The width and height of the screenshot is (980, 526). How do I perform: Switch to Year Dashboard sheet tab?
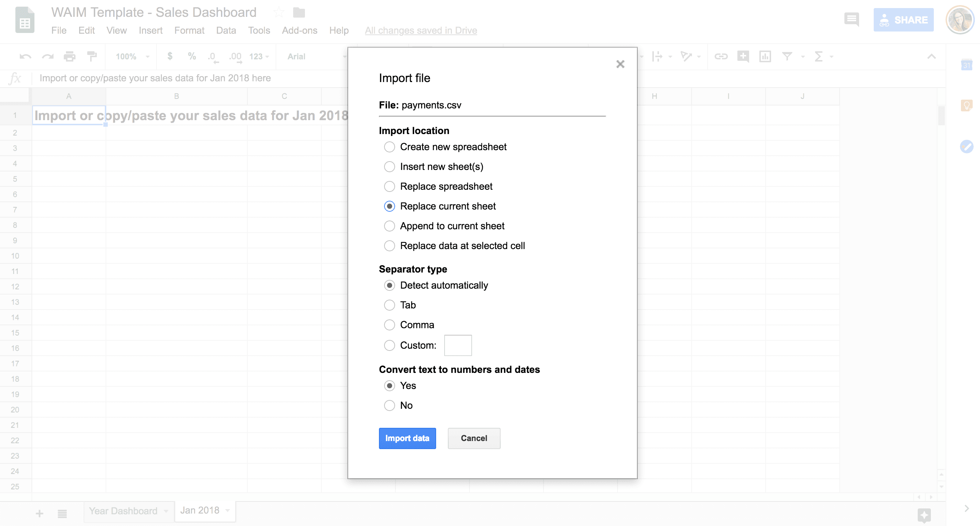[123, 511]
